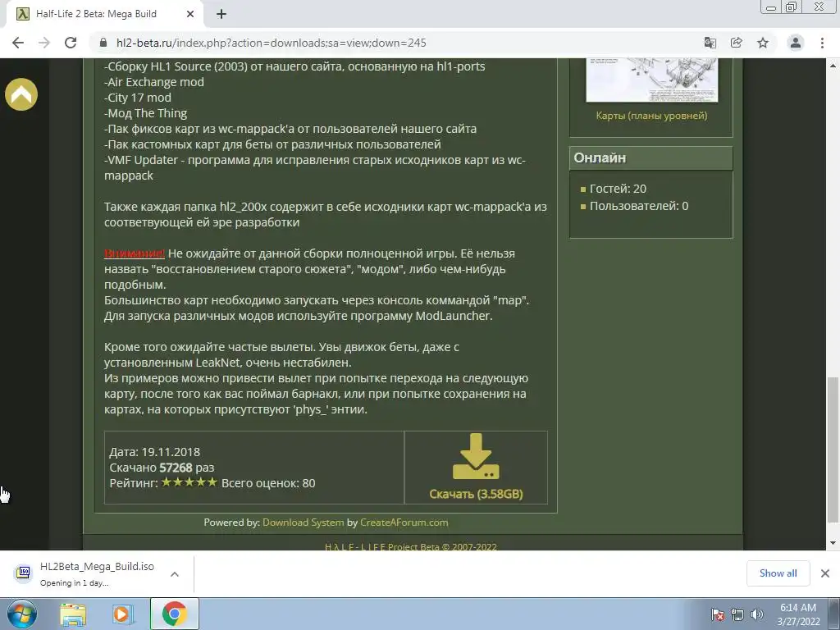840x630 pixels.
Task: Click the HL2Beta_Mega_Build.iso download item
Action: click(97, 573)
